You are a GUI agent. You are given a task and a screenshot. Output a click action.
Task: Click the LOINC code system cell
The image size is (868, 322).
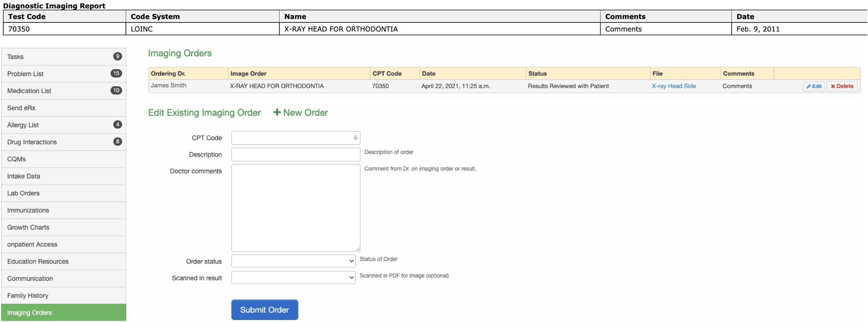[x=202, y=29]
